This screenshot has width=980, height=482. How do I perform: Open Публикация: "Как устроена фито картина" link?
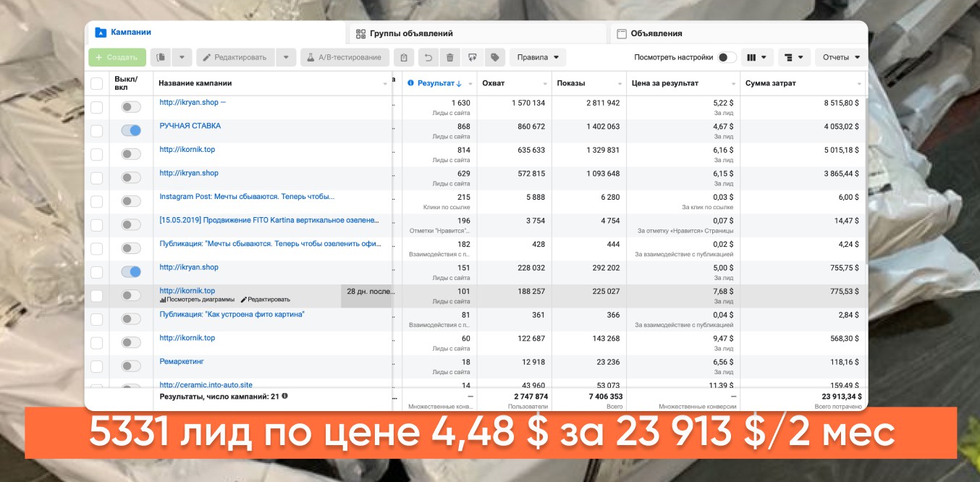point(232,314)
